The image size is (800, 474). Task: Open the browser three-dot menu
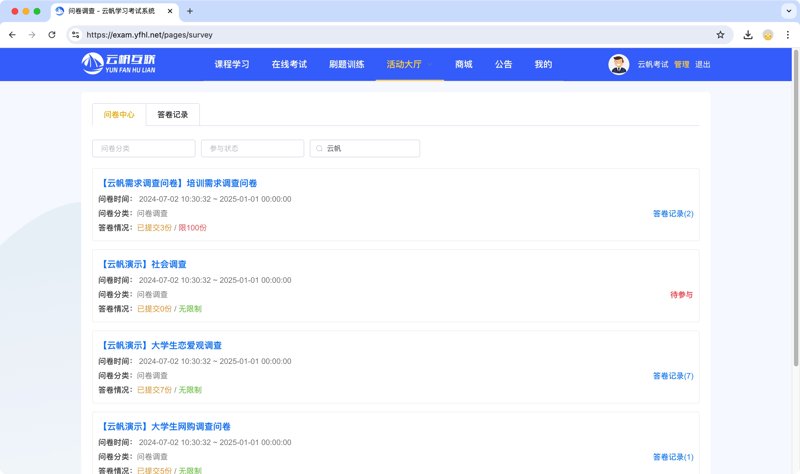[x=787, y=35]
